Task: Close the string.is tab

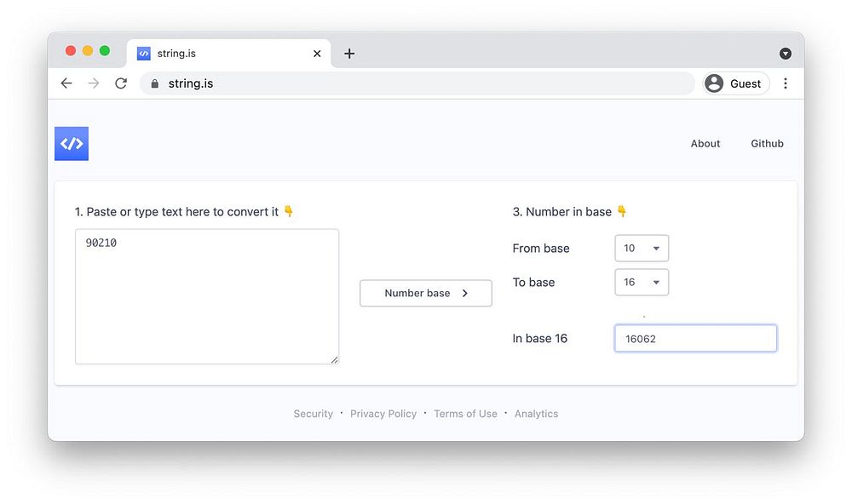Action: (317, 54)
